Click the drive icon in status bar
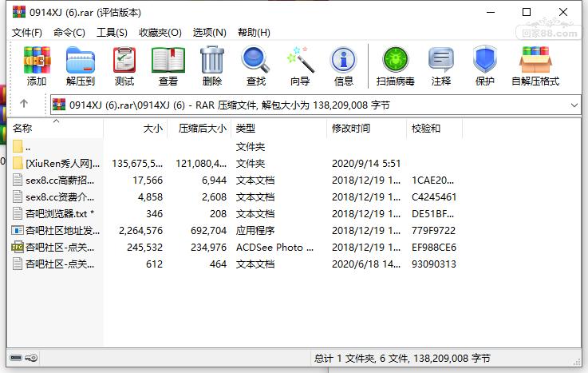 point(16,358)
